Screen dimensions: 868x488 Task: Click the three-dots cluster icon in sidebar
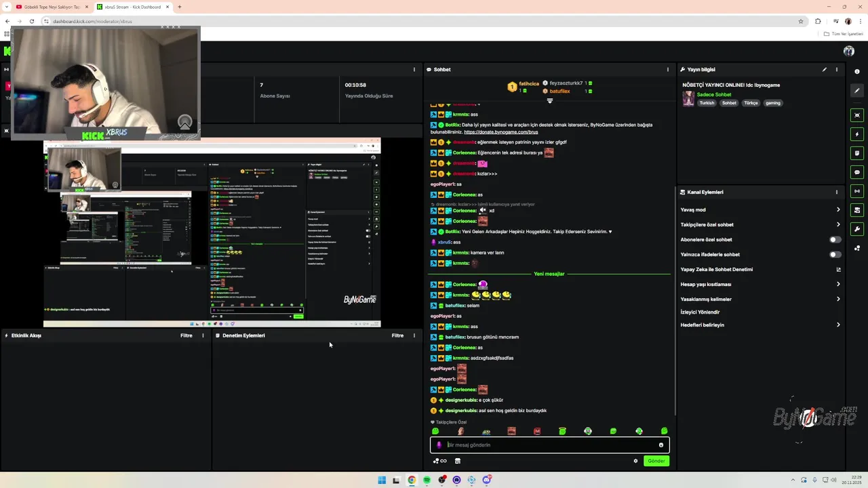click(x=857, y=248)
